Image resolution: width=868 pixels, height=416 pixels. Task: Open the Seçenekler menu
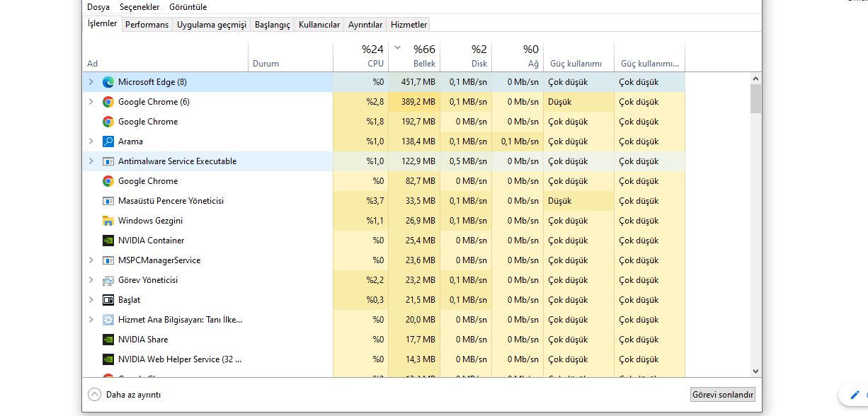tap(139, 7)
